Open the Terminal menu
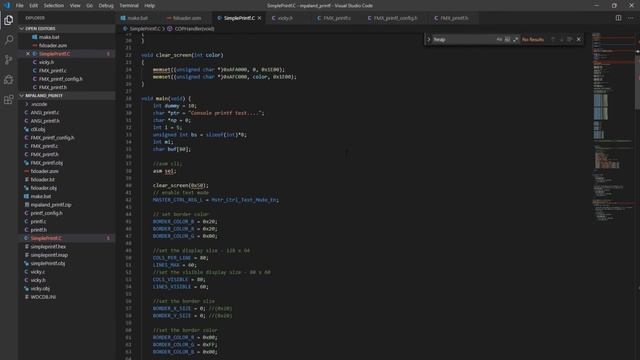The image size is (640, 360). [x=129, y=6]
